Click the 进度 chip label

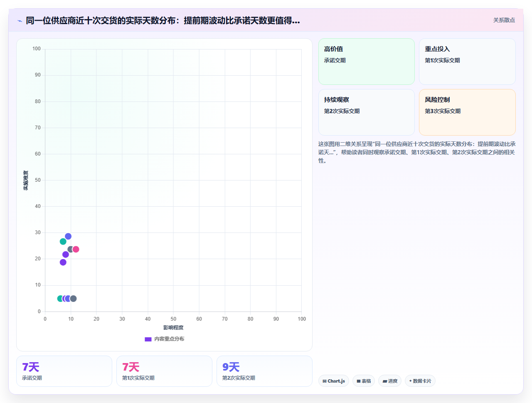393,381
